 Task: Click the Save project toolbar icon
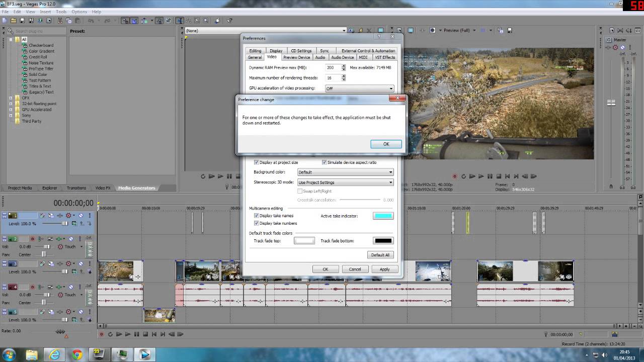coord(22,21)
